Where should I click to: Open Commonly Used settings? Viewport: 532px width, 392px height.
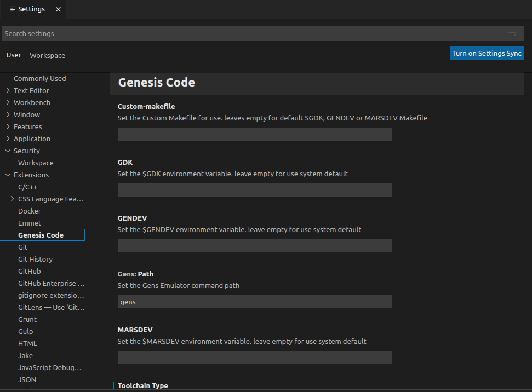tap(39, 78)
